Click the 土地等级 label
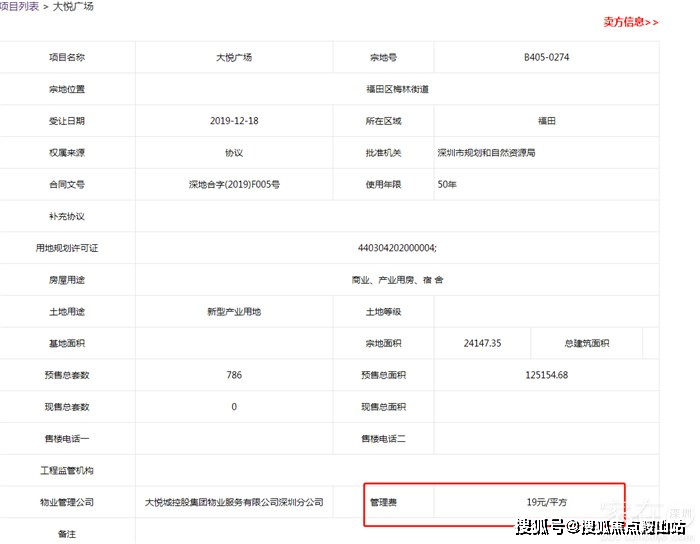The width and height of the screenshot is (700, 544). click(383, 311)
